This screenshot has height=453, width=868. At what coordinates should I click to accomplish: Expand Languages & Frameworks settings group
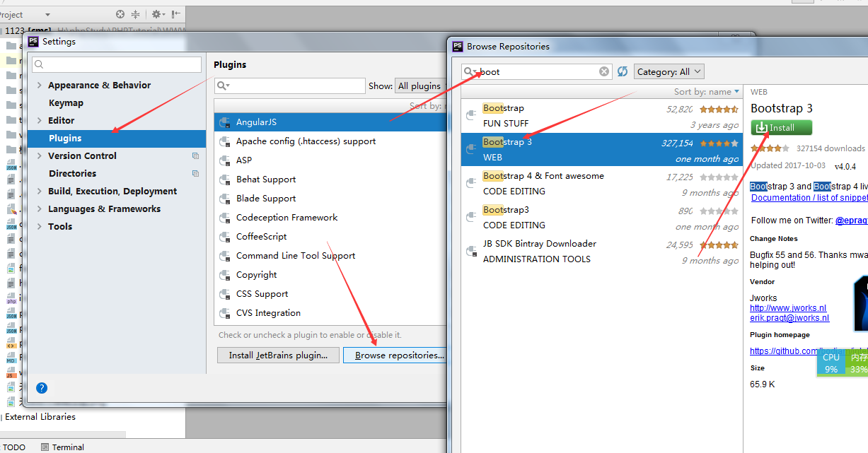[39, 208]
